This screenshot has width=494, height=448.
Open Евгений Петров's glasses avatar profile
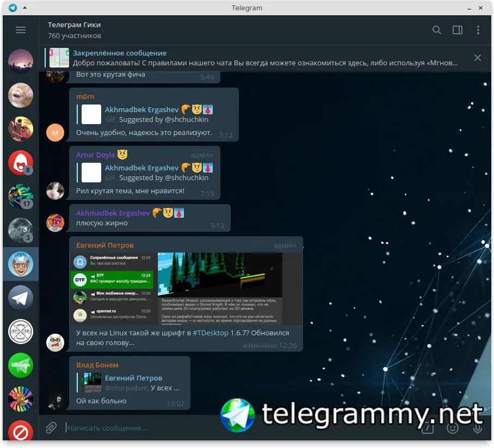coord(55,343)
